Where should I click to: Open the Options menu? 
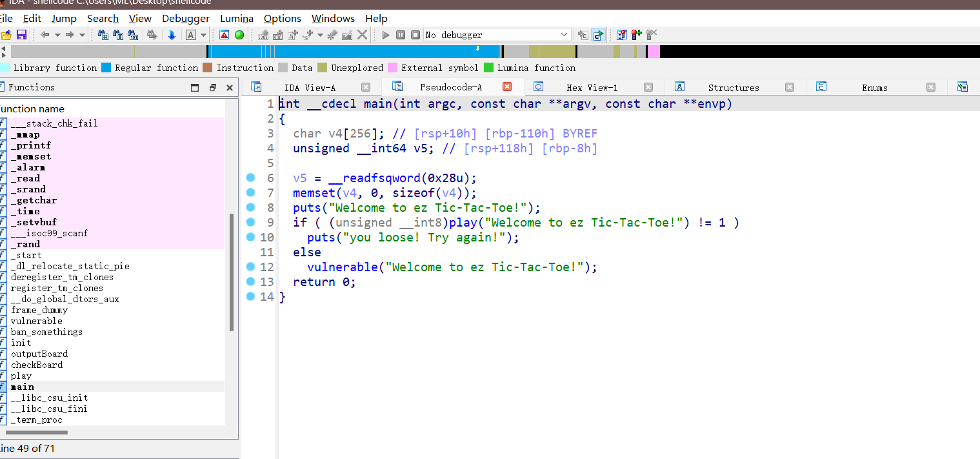pos(283,18)
